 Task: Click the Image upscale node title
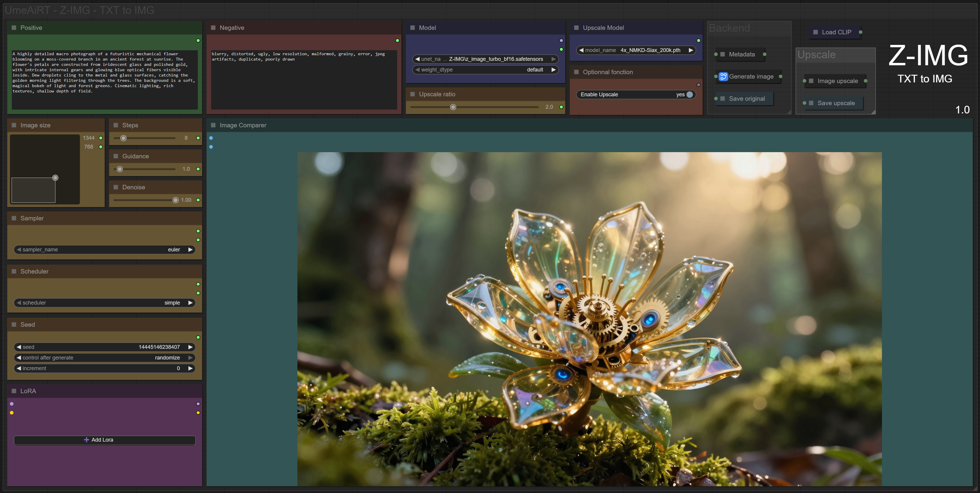coord(837,81)
